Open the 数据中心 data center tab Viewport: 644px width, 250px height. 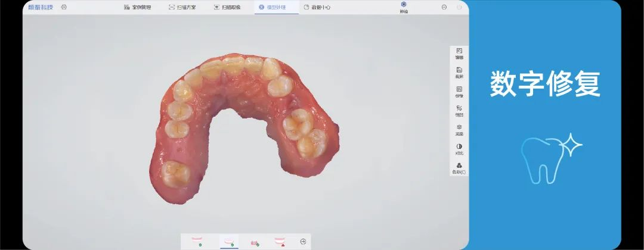coord(317,7)
